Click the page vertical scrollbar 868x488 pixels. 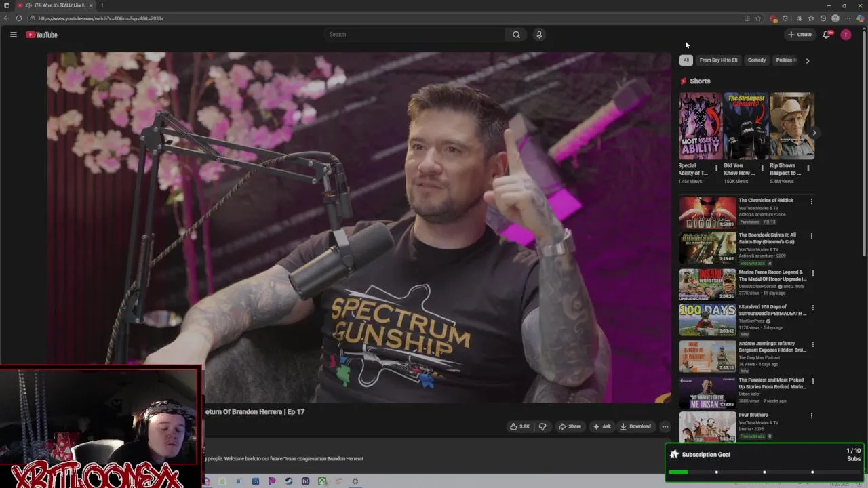click(863, 142)
